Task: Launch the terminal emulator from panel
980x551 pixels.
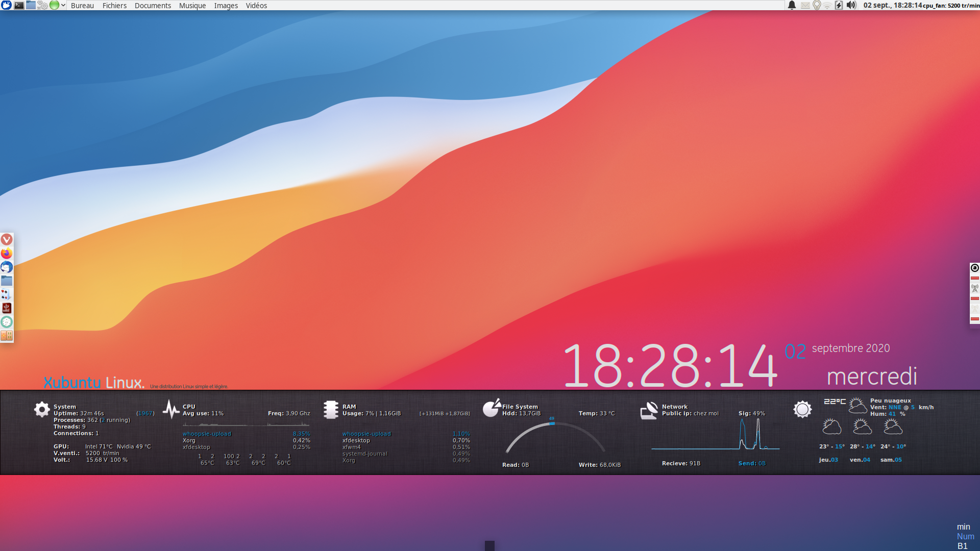Action: [19, 5]
